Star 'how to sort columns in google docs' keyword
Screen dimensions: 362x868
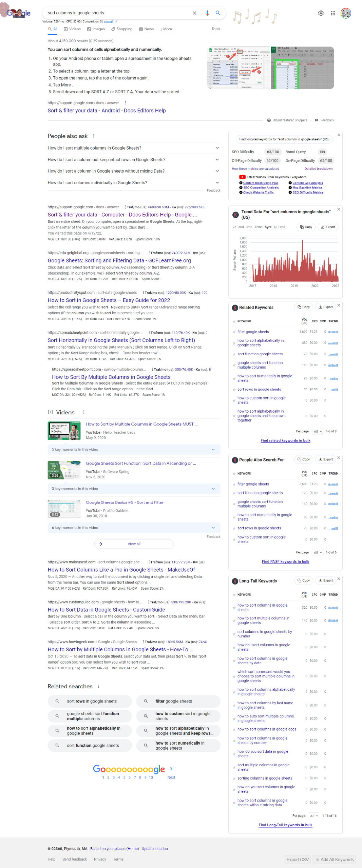[234, 729]
